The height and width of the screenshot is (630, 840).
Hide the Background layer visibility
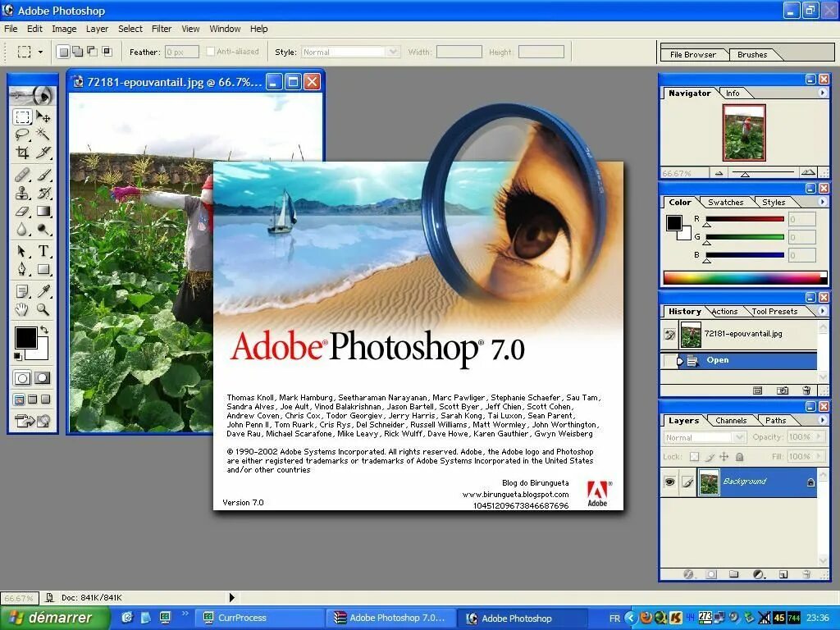pyautogui.click(x=669, y=482)
